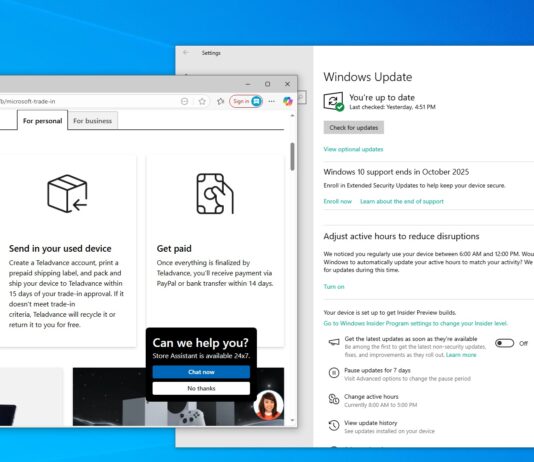Viewport: 534px width, 462px height.
Task: Close the browser window
Action: point(287,84)
